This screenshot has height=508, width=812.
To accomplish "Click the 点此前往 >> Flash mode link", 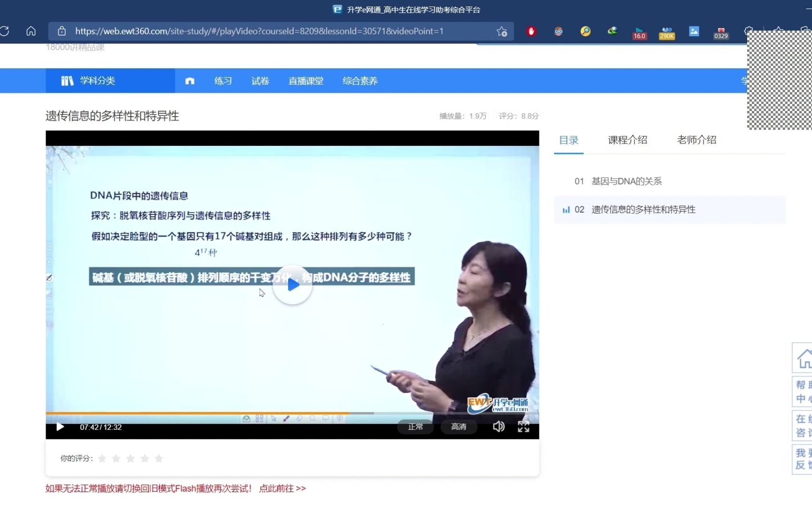I will tap(282, 488).
